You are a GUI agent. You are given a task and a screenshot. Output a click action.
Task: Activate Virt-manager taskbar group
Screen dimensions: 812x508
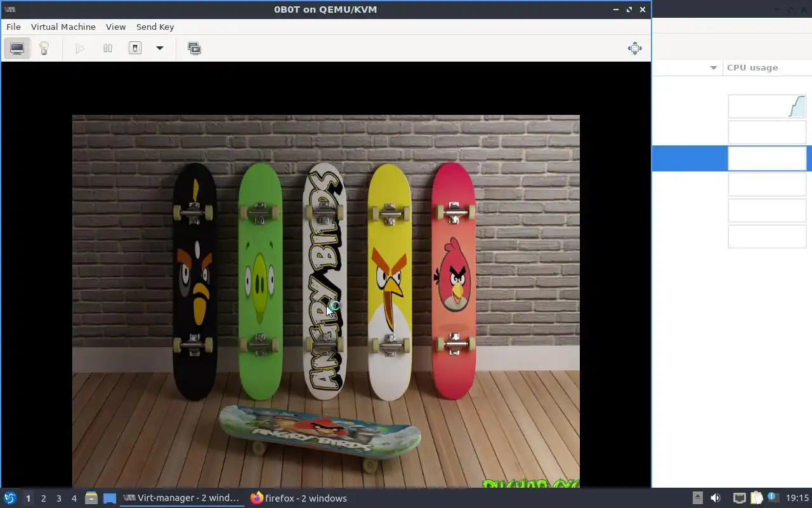click(182, 498)
